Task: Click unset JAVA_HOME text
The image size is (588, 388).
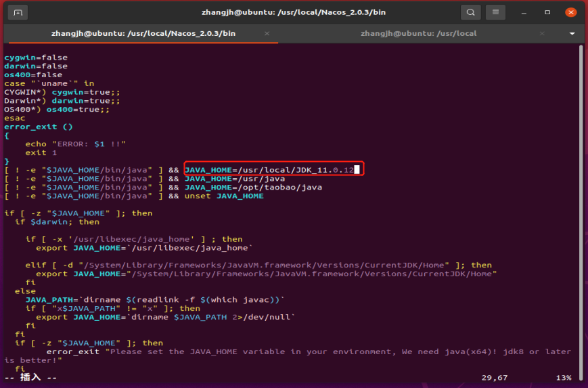Action: 224,196
